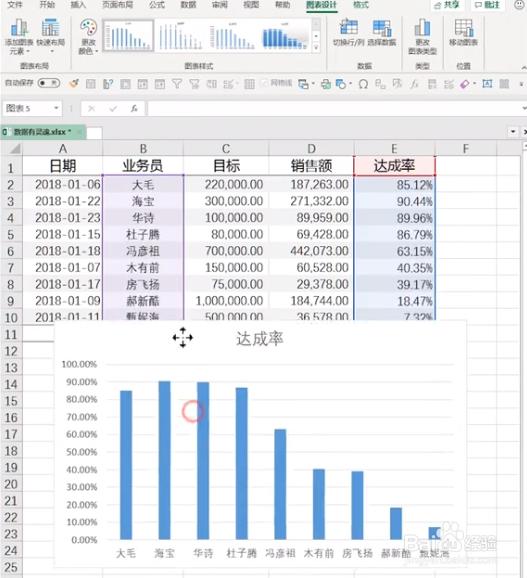Click Switch Row/Column icon

tap(348, 32)
